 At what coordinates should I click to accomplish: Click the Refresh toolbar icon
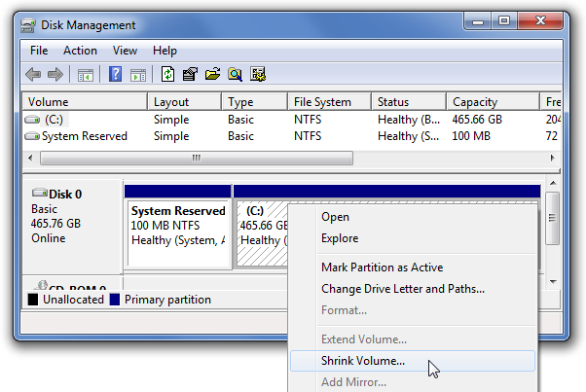[x=167, y=74]
